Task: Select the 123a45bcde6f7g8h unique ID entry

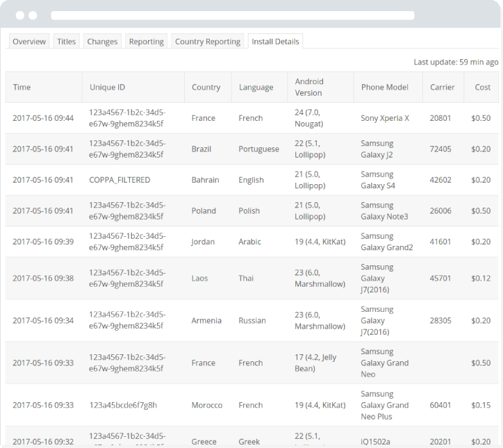Action: coord(123,405)
